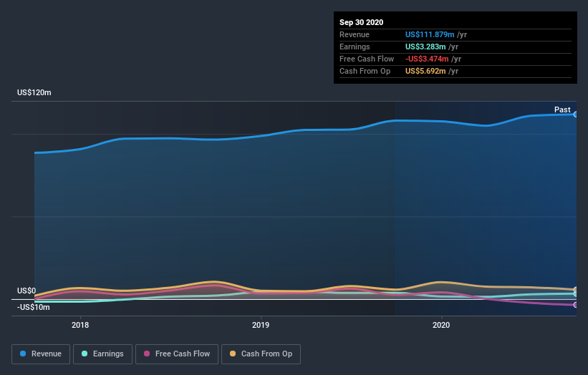Click the Earnings label in tooltip
The height and width of the screenshot is (375, 588).
[x=355, y=47]
